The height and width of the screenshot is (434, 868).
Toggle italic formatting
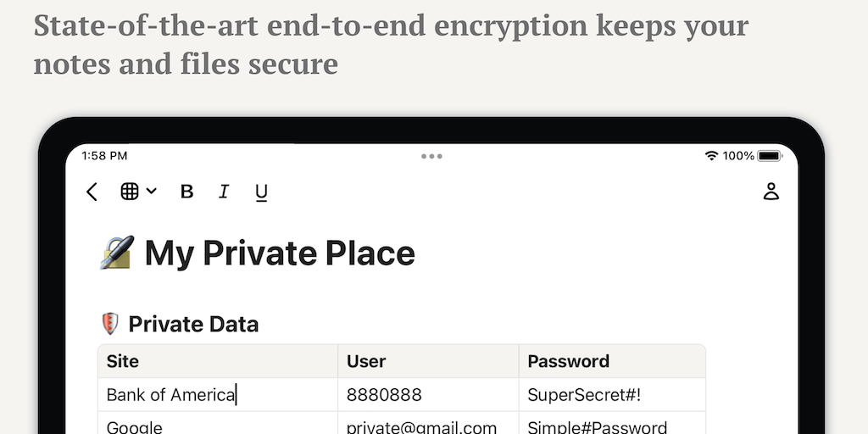click(224, 192)
